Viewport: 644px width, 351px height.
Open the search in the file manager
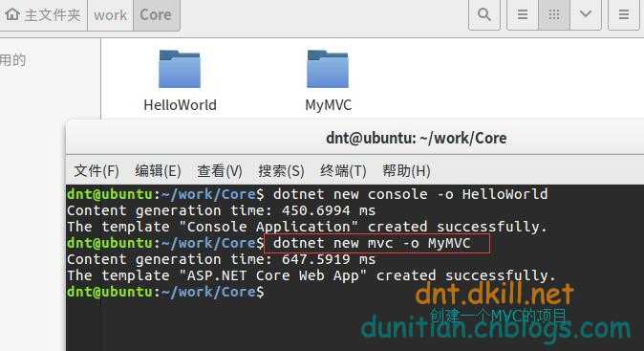click(x=484, y=14)
